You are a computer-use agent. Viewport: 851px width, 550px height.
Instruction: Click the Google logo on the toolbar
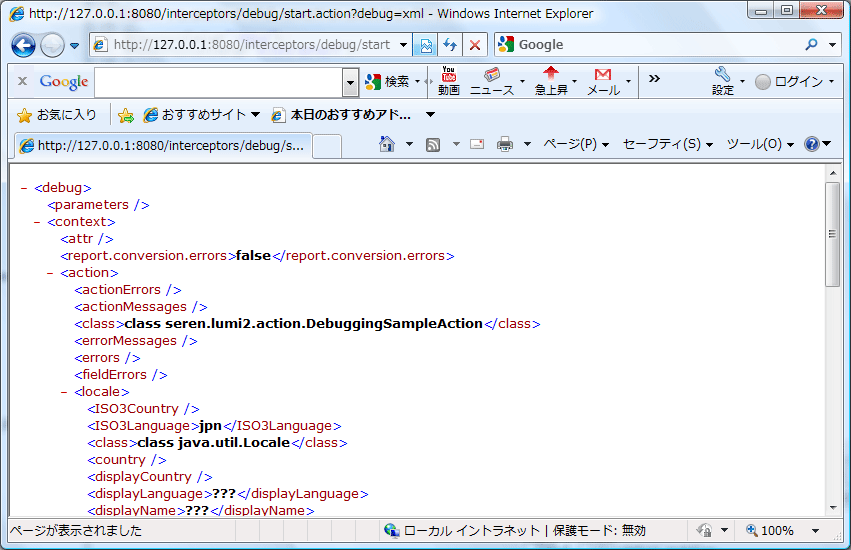point(63,81)
